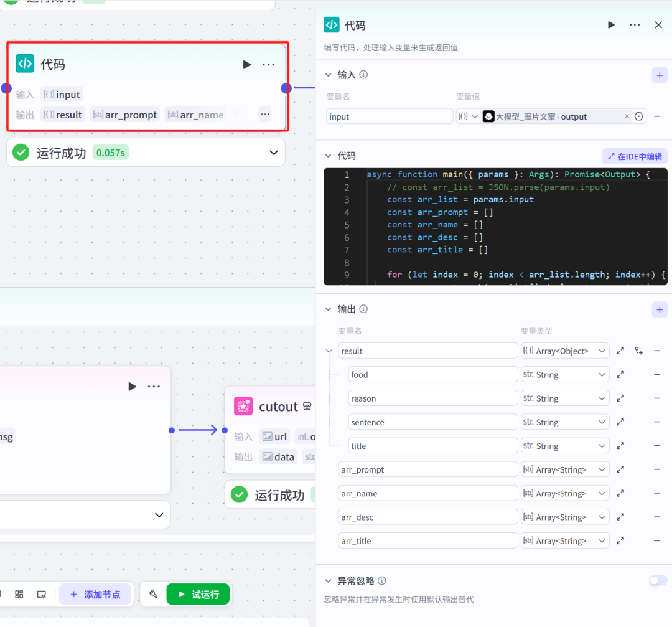This screenshot has width=672, height=627.
Task: Delete arr_desc output row
Action: 657,517
